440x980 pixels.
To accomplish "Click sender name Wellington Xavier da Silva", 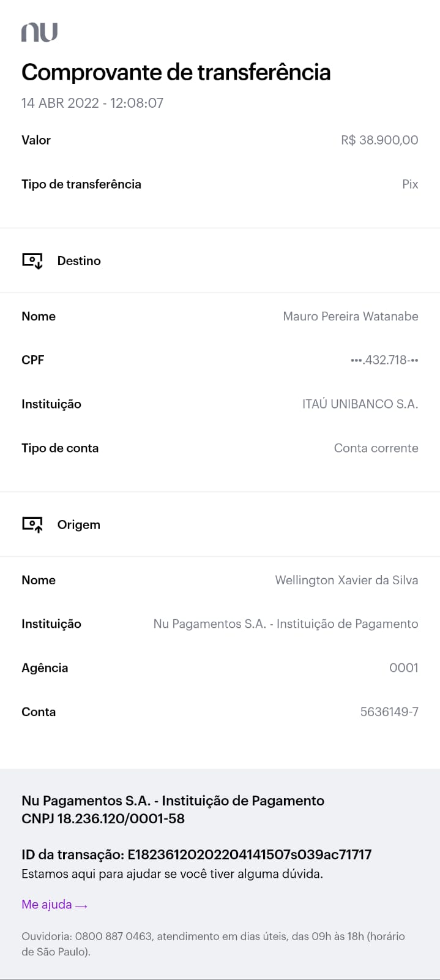I will click(346, 580).
